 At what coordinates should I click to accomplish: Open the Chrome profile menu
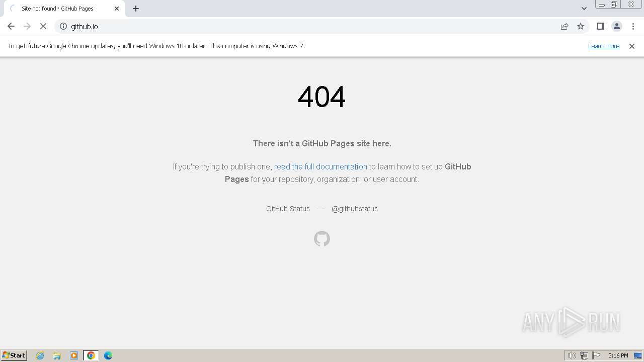[616, 26]
